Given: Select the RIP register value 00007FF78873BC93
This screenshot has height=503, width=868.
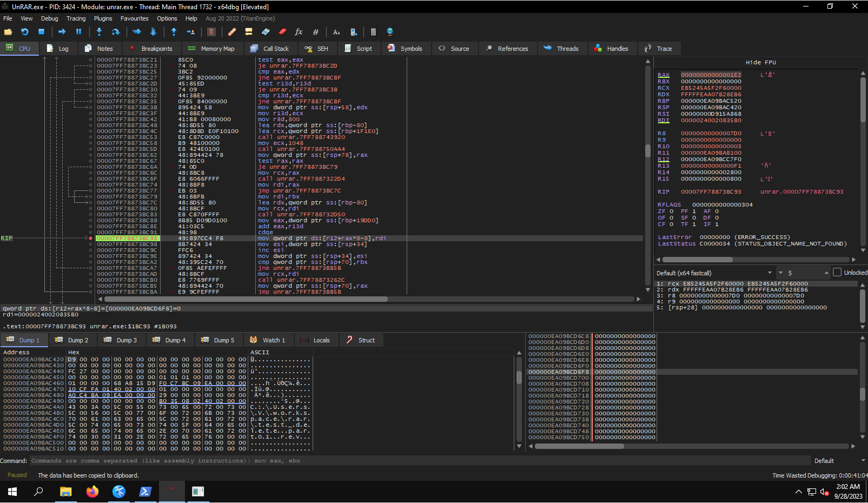Looking at the screenshot, I should [x=711, y=192].
